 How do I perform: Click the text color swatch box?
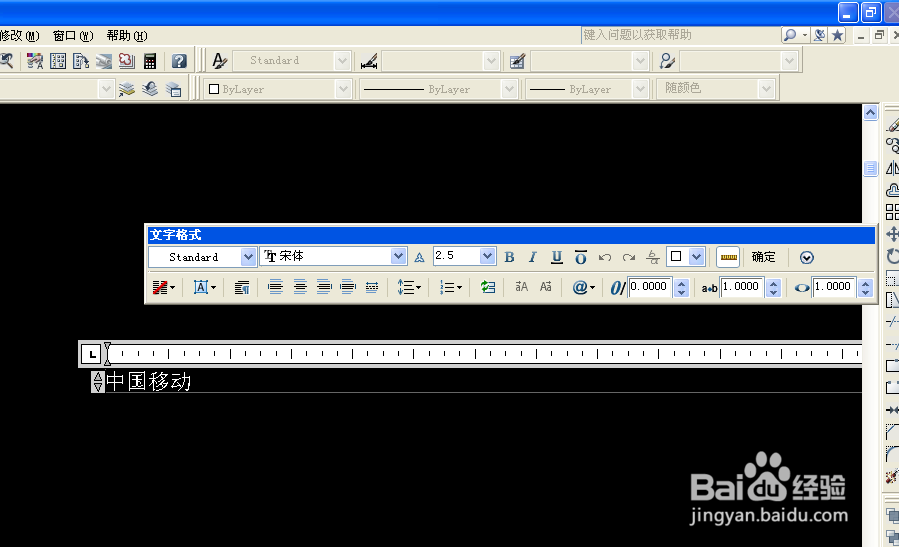point(677,257)
